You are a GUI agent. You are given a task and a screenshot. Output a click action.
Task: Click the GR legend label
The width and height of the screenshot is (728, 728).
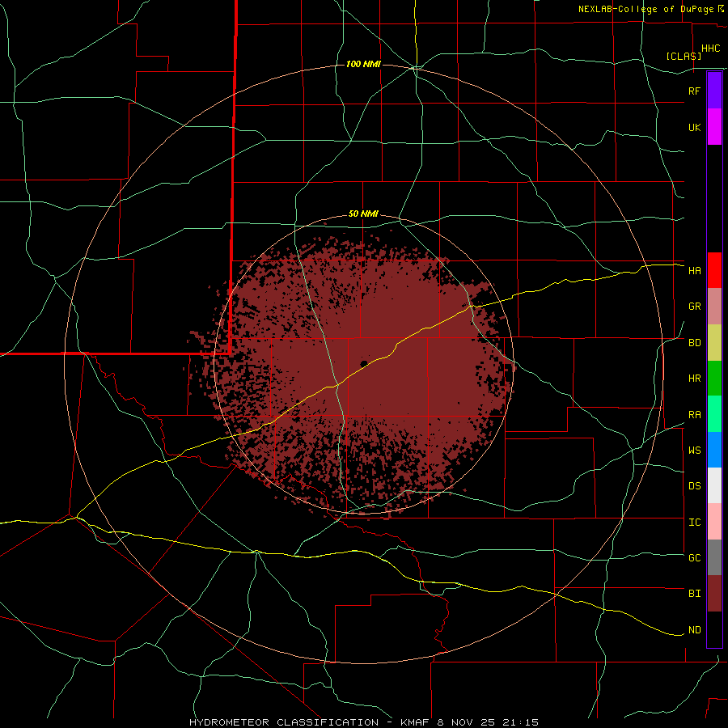(694, 307)
